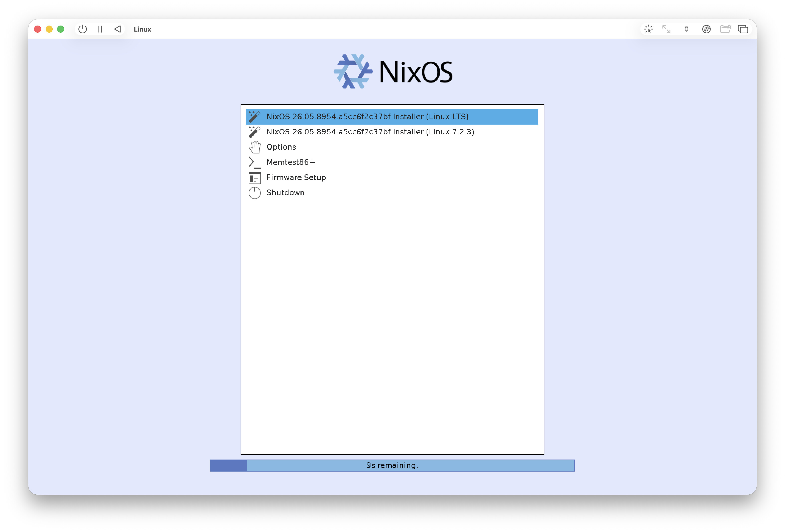
Task: Click the power icon in the VM toolbar
Action: coord(82,29)
